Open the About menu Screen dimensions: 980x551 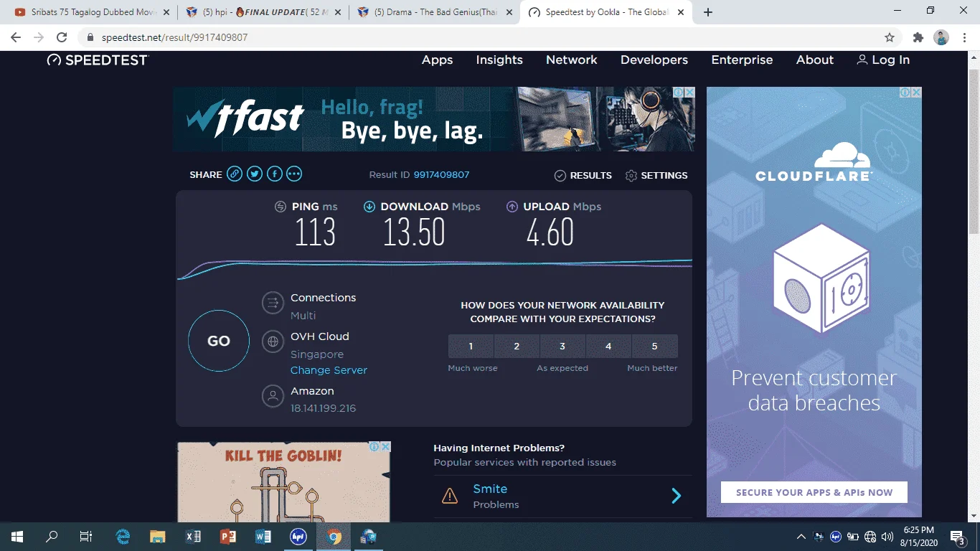(x=815, y=60)
